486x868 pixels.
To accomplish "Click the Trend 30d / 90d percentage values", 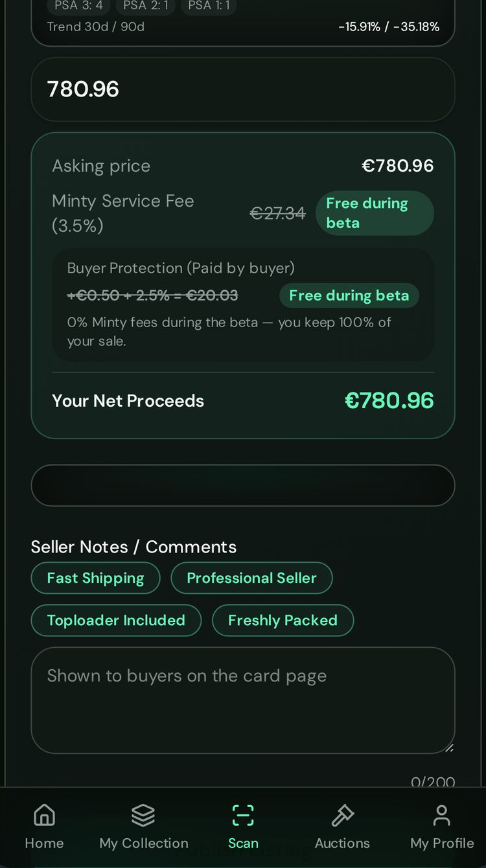I will (389, 27).
